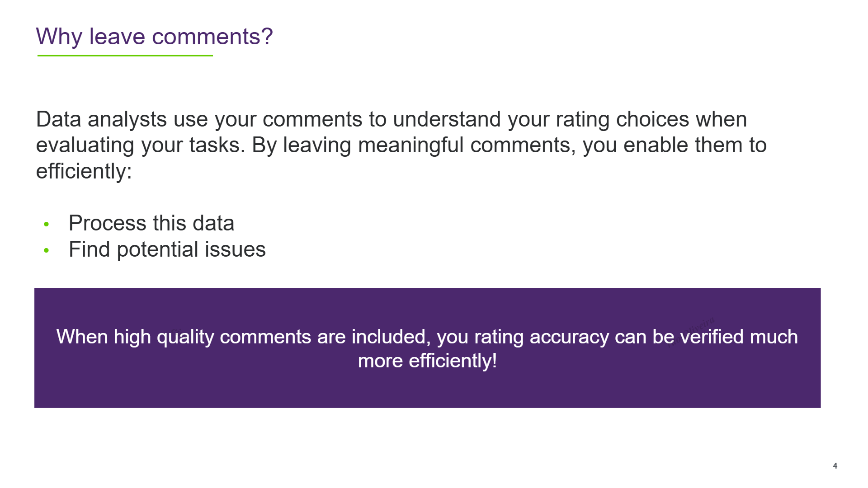
Task: Click the phrase 'rating choices' in the paragraph
Action: (623, 120)
